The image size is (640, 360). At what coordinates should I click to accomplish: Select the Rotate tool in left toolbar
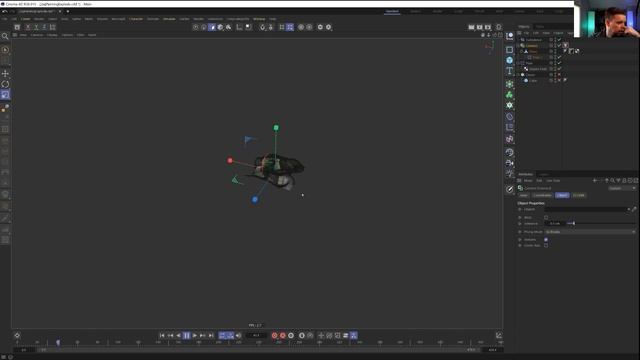(x=5, y=84)
